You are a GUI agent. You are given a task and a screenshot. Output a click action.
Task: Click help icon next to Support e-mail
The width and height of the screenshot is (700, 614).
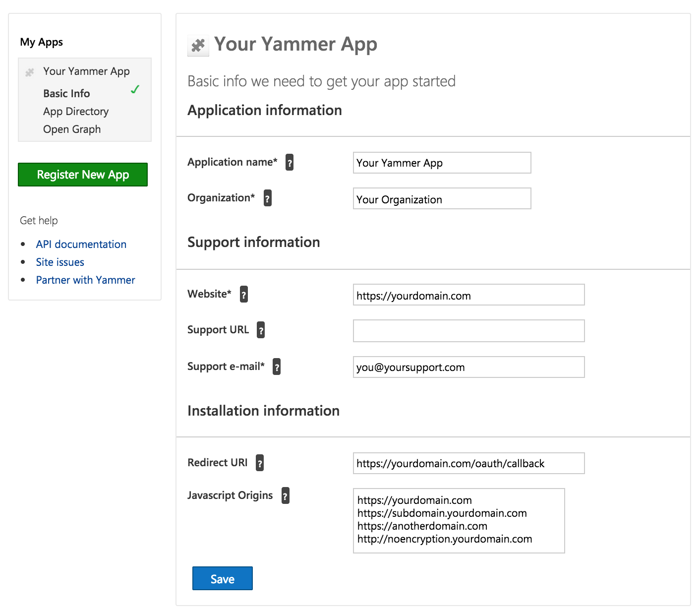pyautogui.click(x=277, y=367)
